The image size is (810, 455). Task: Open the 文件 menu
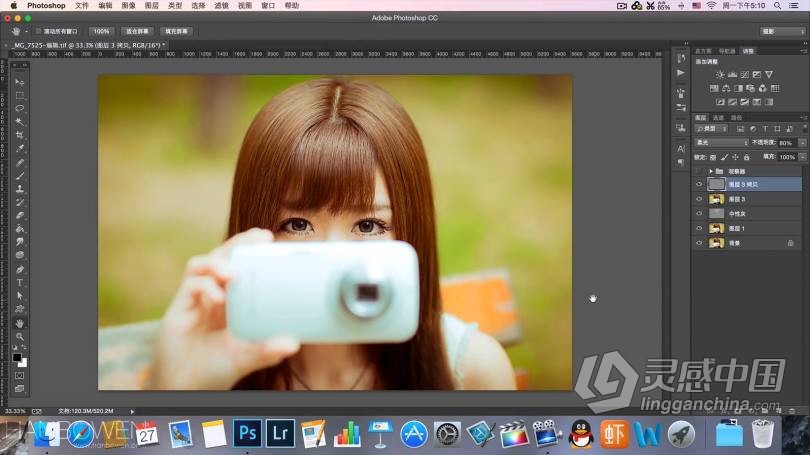pos(82,6)
